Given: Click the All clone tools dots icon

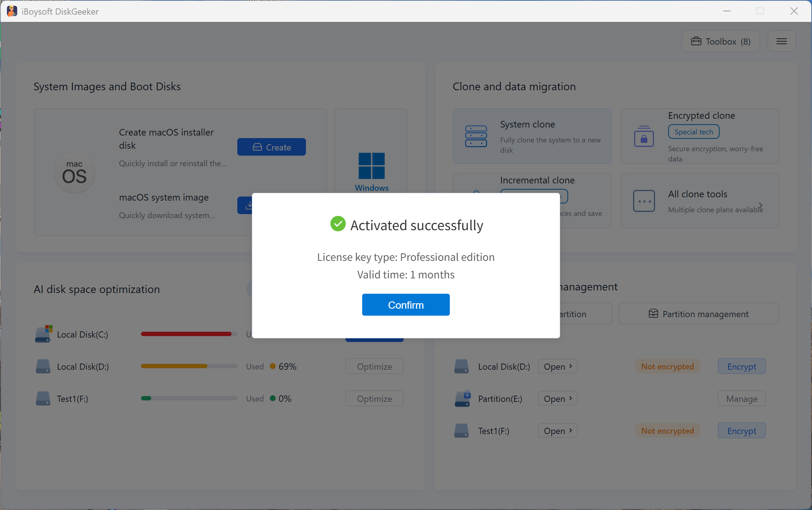Looking at the screenshot, I should (x=644, y=201).
